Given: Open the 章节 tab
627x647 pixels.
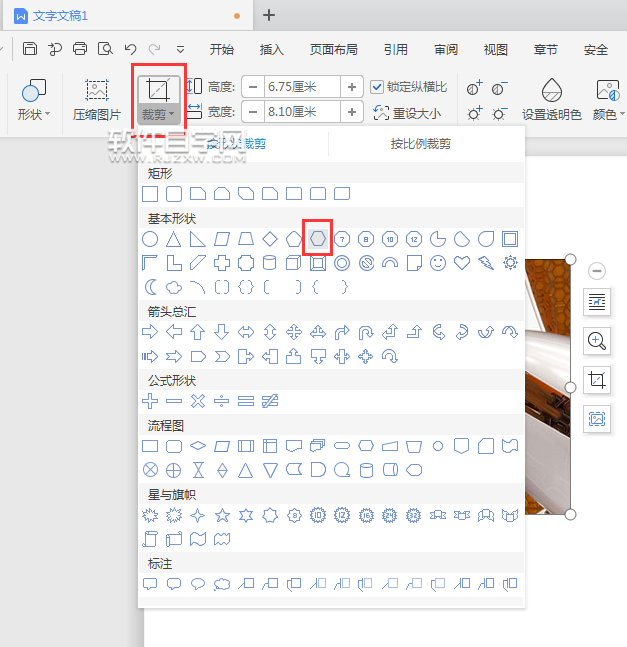Looking at the screenshot, I should (545, 50).
